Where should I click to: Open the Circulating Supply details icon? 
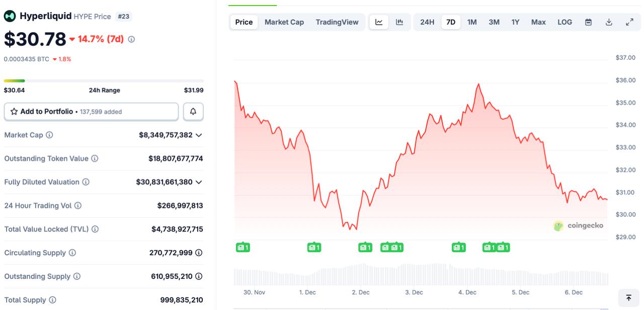(x=199, y=253)
